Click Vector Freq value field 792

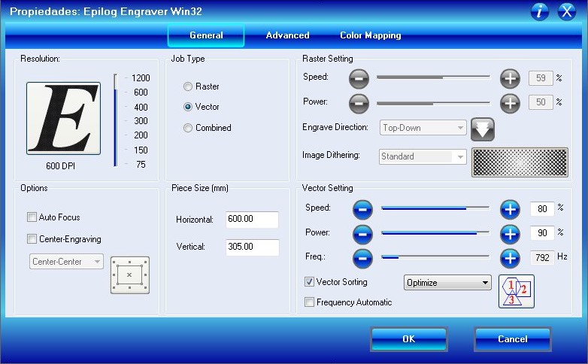(542, 257)
